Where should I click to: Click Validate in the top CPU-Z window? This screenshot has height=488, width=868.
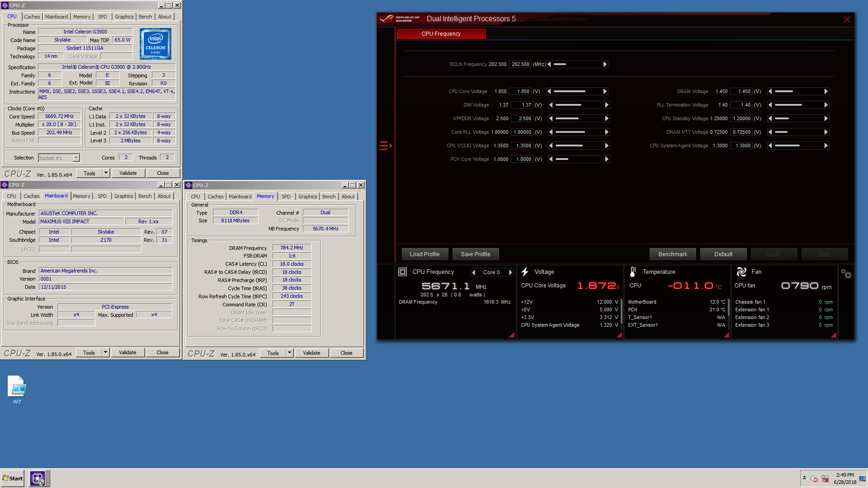tap(128, 173)
